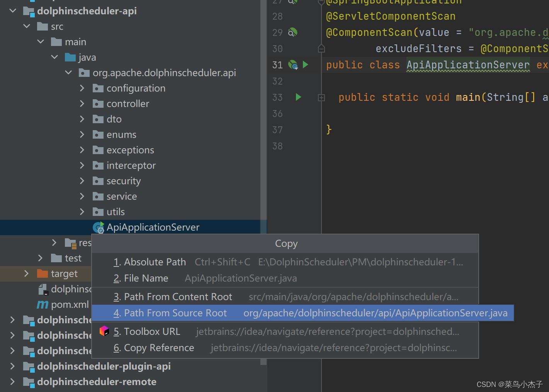The image size is (549, 392).
Task: Collapse the java source folder chevron
Action: [x=54, y=57]
